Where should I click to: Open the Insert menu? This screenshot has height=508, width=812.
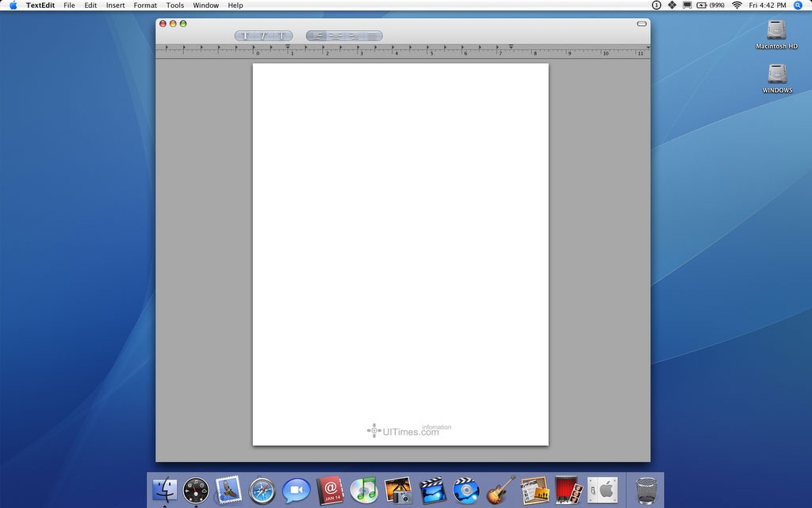coord(116,6)
